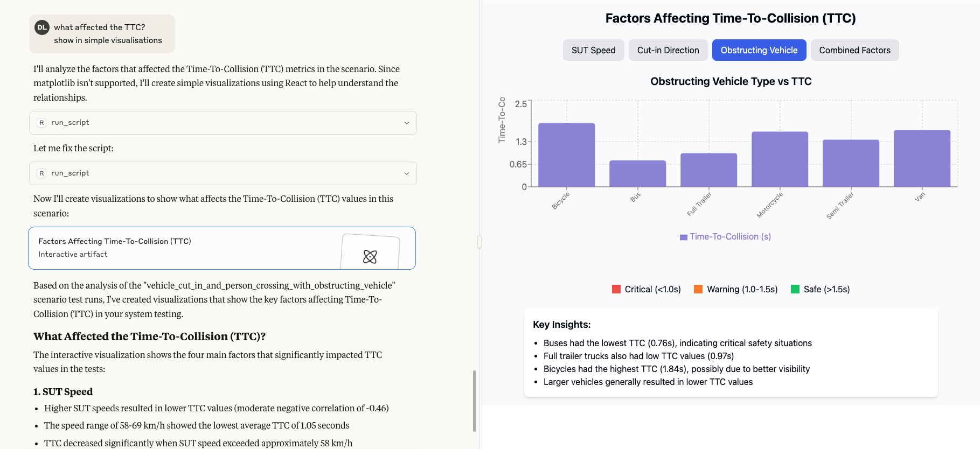Click the Bus bar in the chart
Screen dimensions: 980x449
637,173
